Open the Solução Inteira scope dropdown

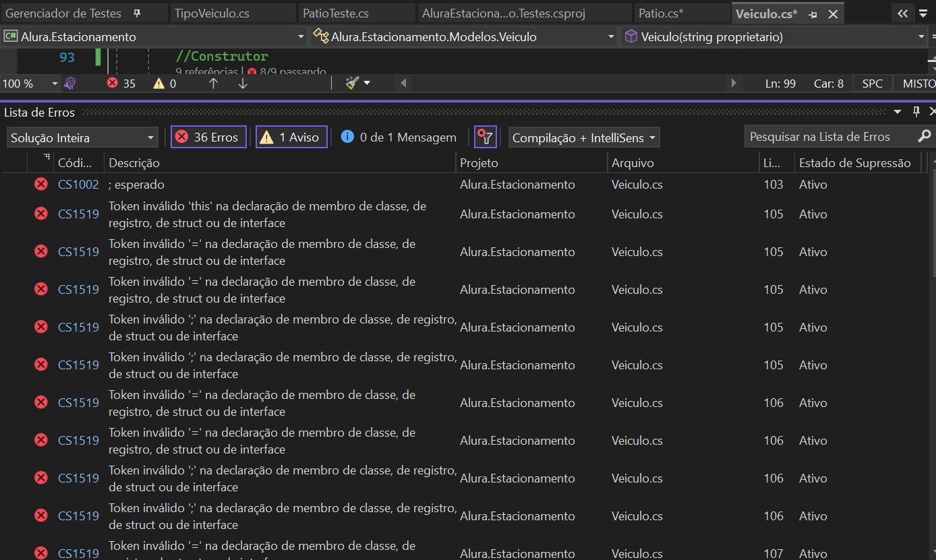click(83, 137)
